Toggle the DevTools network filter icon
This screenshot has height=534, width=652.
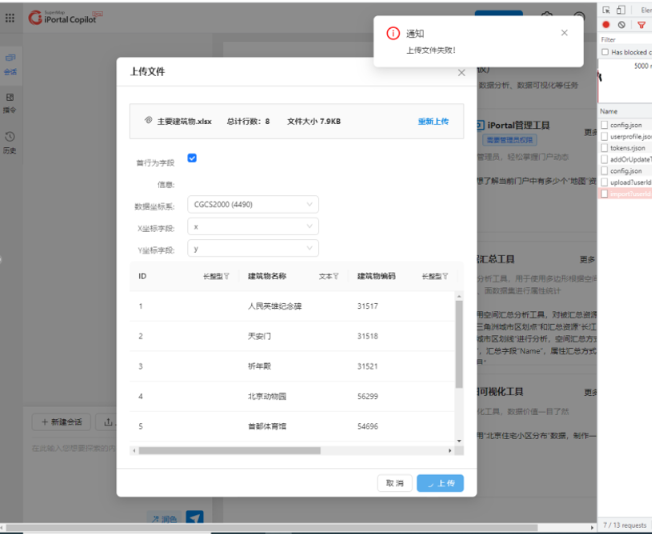tap(641, 24)
